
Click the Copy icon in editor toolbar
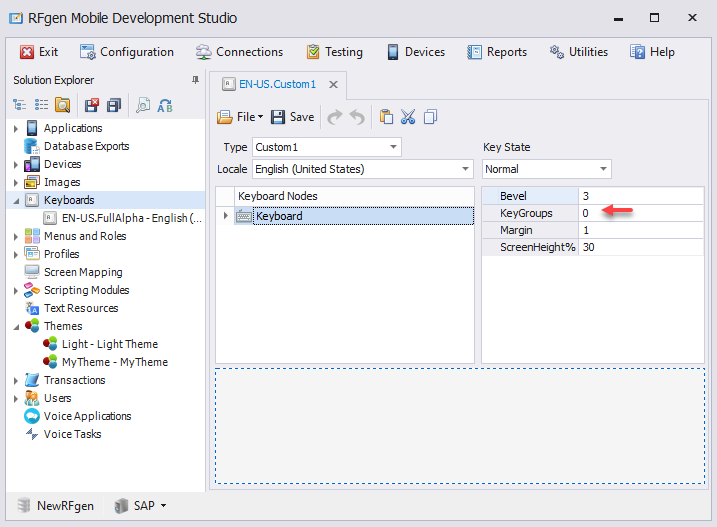coord(430,117)
